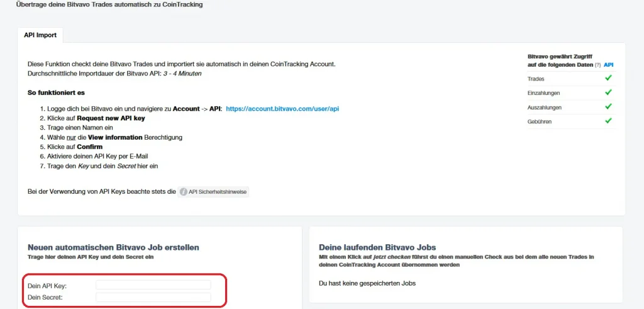Click the green checkmark next to Einzahlungen
Viewport: 644px width, 309px height.
[608, 93]
